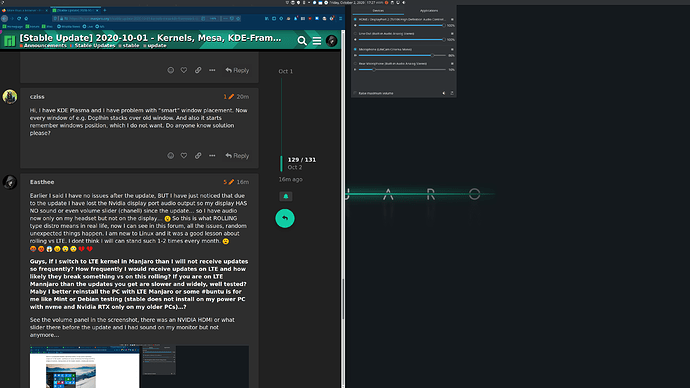Viewport: 690px width, 388px height.
Task: Select LifeCam Microphone as default input
Action: (355, 49)
